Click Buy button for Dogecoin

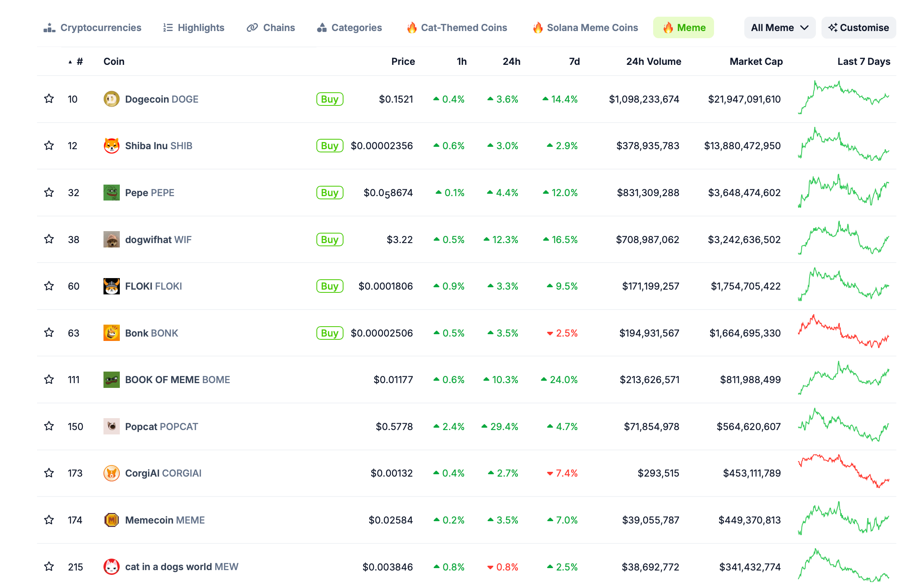(x=330, y=99)
